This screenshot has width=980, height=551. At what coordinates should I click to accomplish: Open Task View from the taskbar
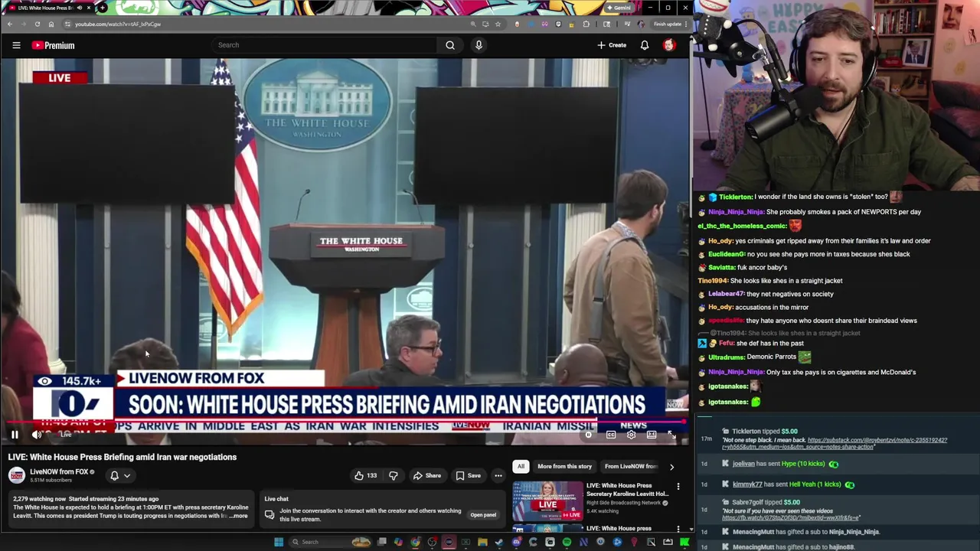[382, 542]
